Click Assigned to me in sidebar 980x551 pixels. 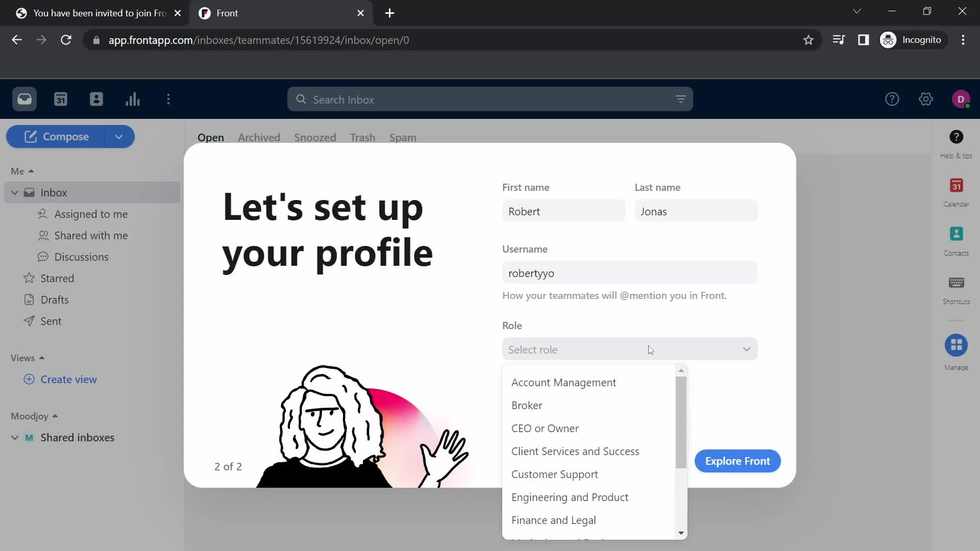[91, 214]
